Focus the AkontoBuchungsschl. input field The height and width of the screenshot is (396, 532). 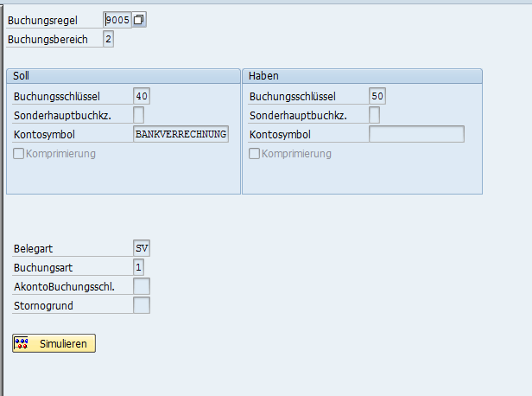point(142,286)
